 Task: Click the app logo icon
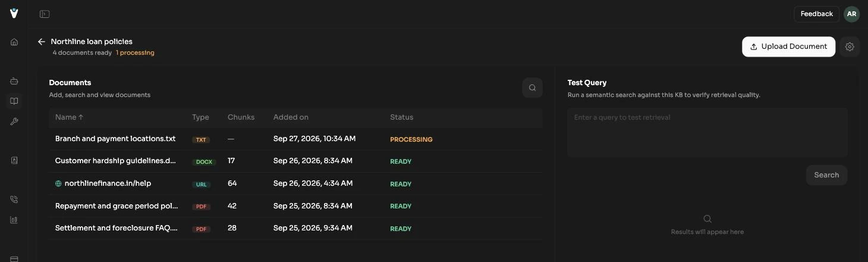(14, 14)
